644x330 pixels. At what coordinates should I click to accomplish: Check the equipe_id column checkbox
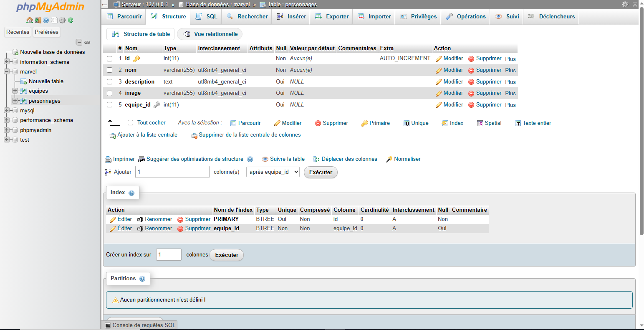coord(110,105)
